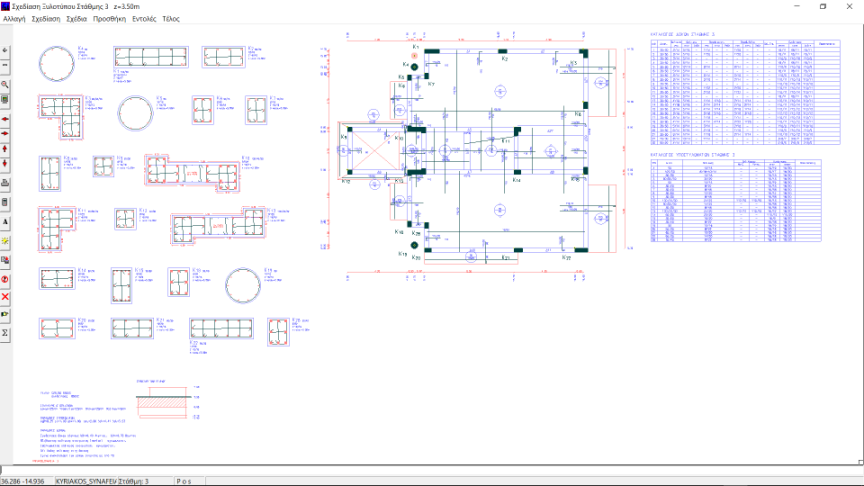Click the Στάθμη: 3 status bar field
864x486 pixels.
133,481
